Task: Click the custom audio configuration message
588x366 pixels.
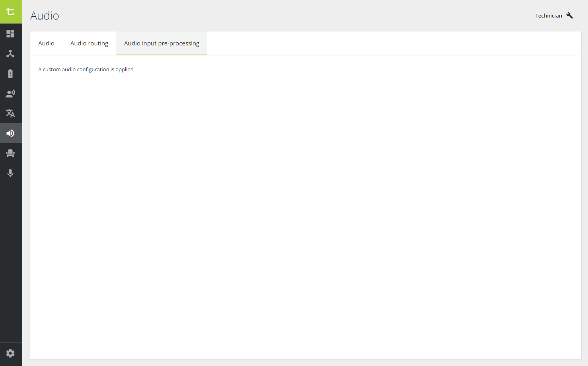Action: point(86,69)
